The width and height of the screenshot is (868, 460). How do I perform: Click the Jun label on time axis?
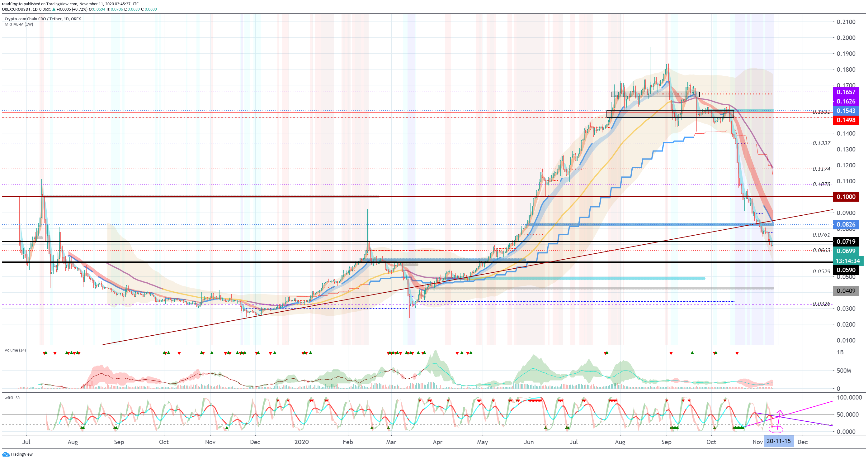click(529, 442)
